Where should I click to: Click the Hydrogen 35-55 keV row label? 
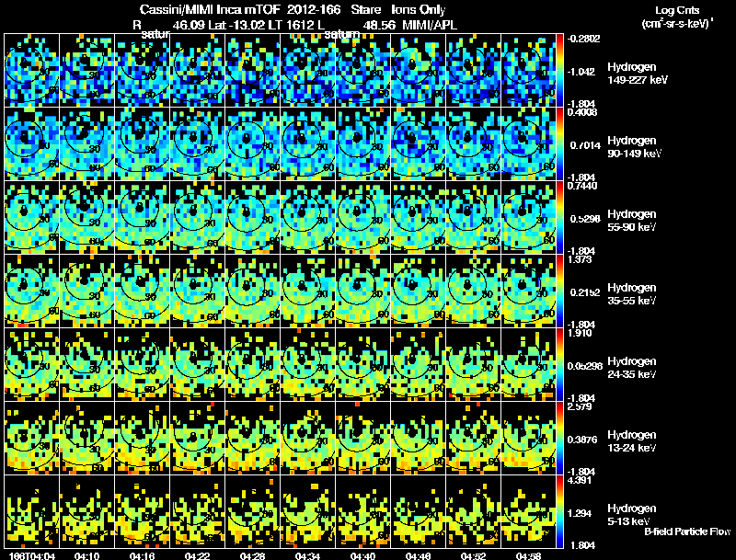tap(632, 294)
